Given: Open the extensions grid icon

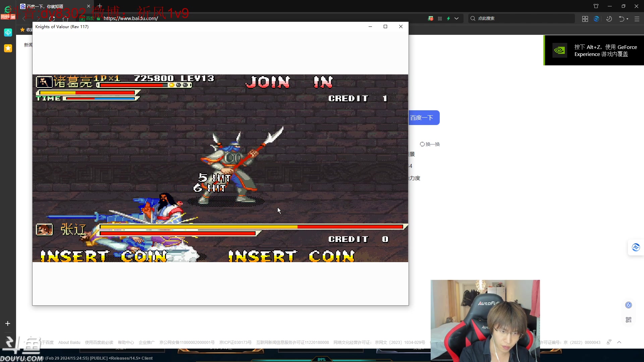Looking at the screenshot, I should 585,19.
